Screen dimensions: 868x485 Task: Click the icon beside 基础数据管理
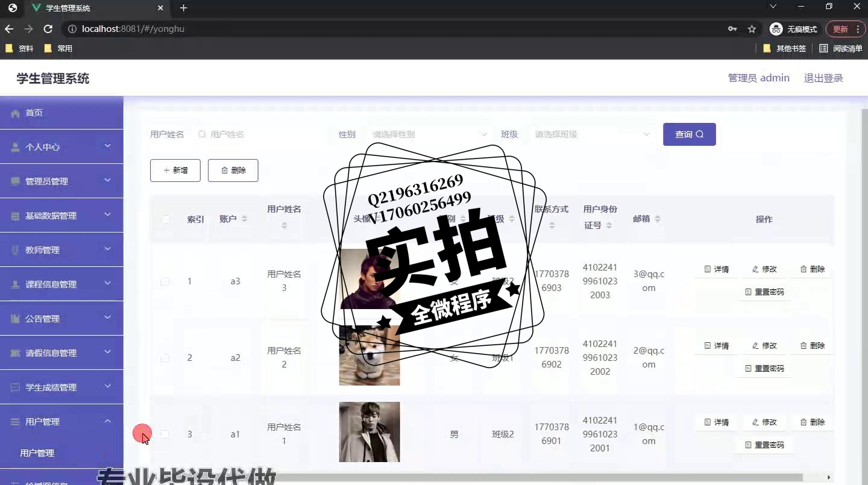(x=16, y=216)
